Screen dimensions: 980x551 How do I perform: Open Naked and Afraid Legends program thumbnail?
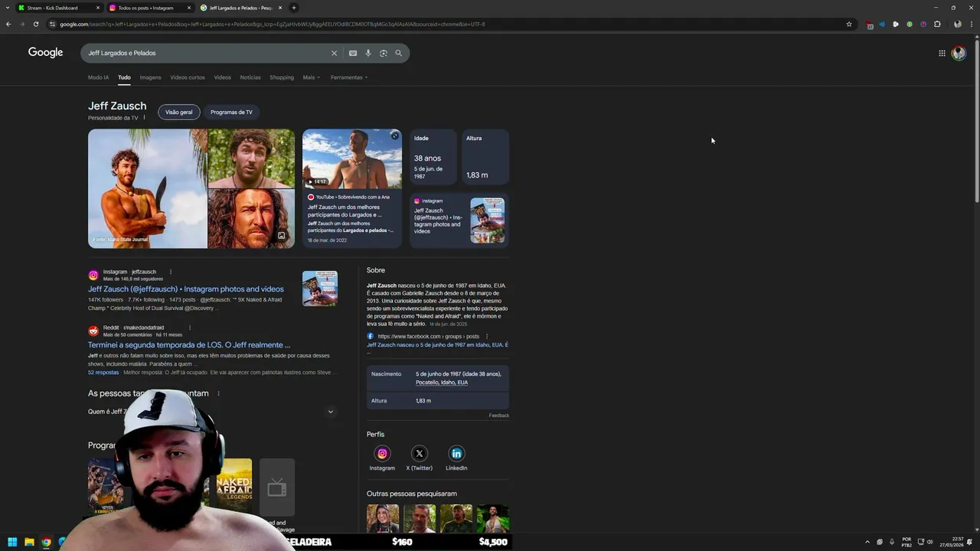coord(234,487)
